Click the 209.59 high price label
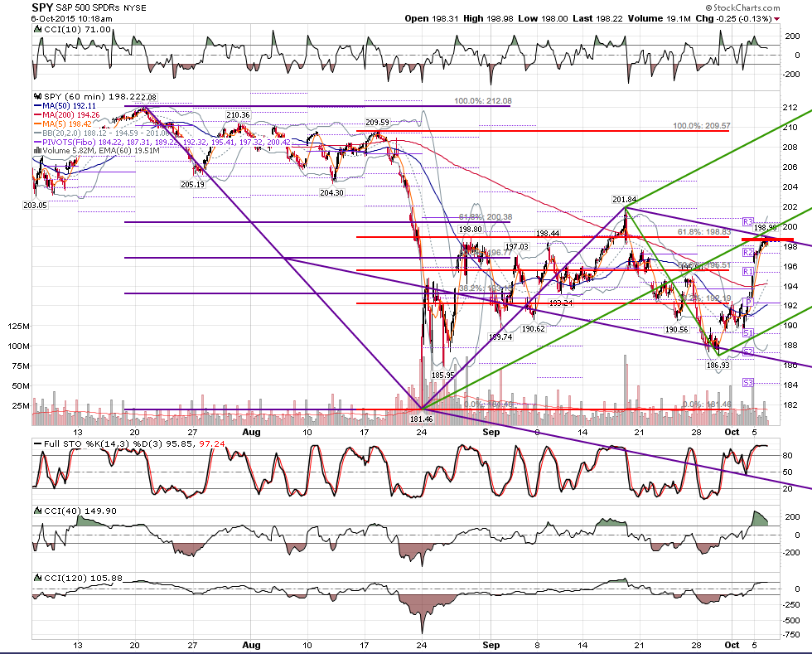The width and height of the screenshot is (812, 654). click(x=378, y=123)
